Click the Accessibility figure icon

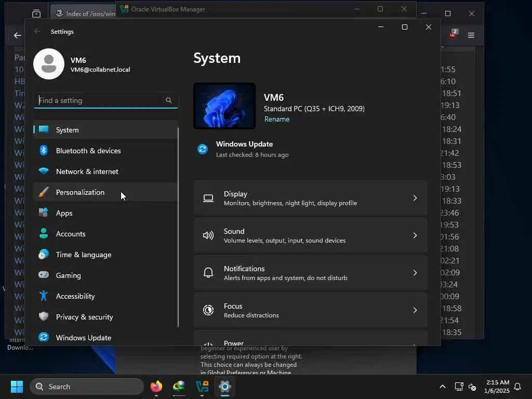tap(44, 296)
